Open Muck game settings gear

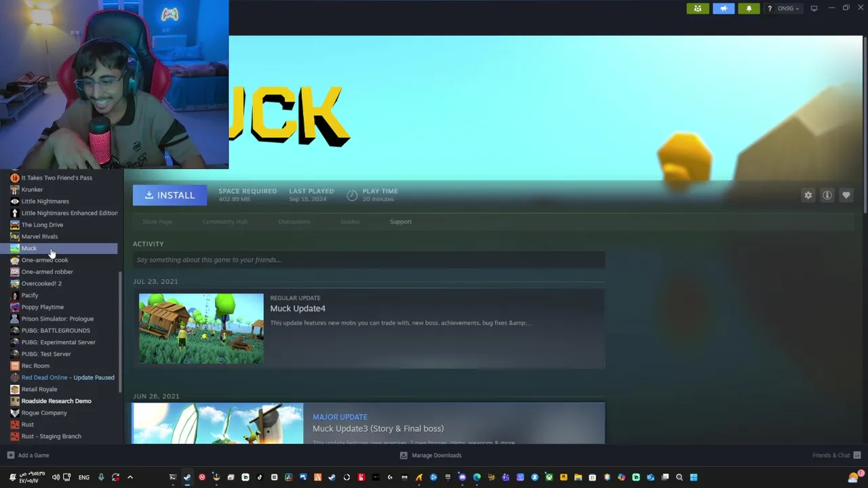808,195
